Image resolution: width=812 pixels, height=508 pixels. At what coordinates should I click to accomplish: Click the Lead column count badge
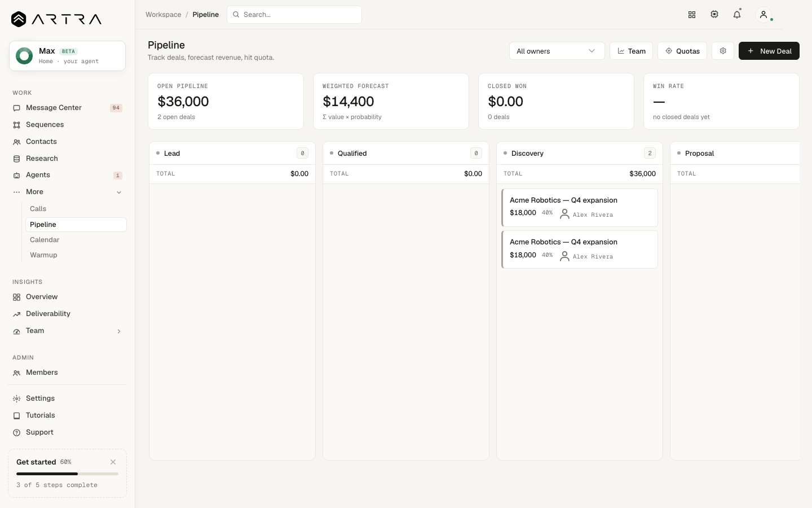(x=302, y=154)
